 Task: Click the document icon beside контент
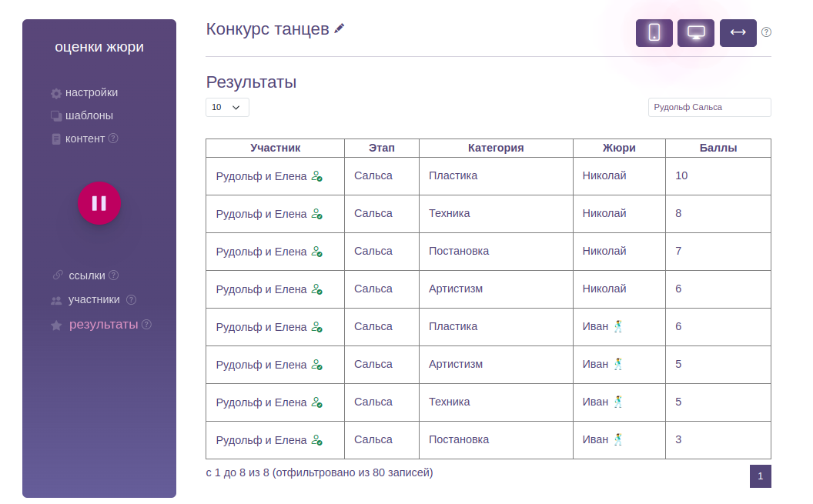[56, 139]
